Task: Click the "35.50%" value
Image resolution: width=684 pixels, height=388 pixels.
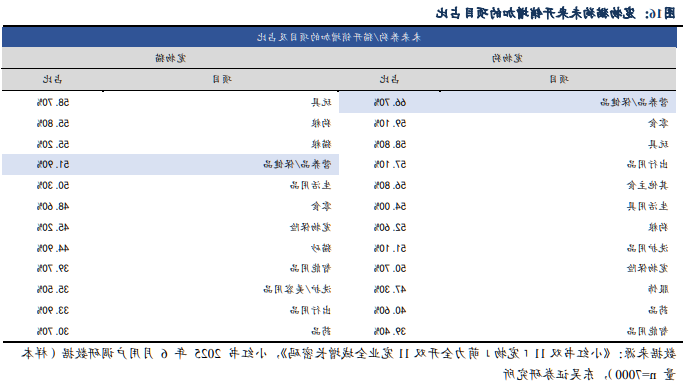Action: [x=53, y=289]
